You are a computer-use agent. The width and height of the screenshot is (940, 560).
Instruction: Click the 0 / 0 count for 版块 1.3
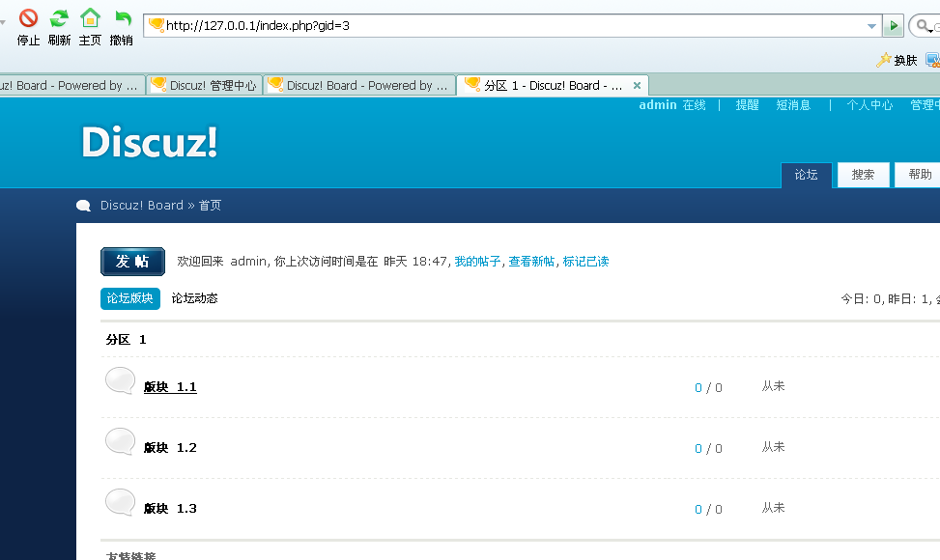pos(708,510)
